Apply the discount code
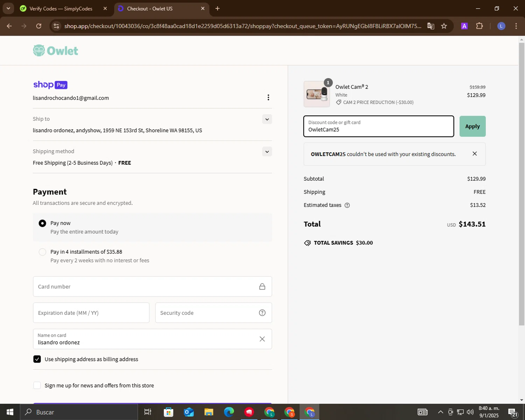 (472, 126)
